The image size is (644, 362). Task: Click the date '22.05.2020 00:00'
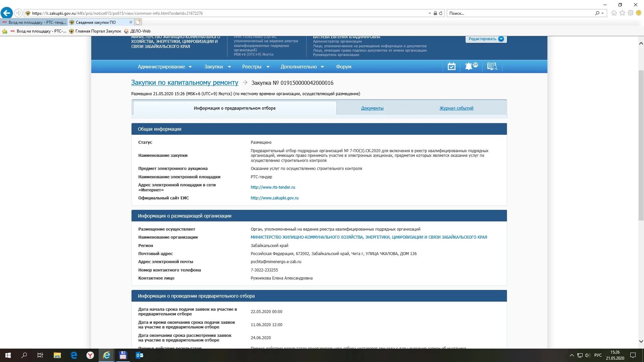(x=266, y=312)
